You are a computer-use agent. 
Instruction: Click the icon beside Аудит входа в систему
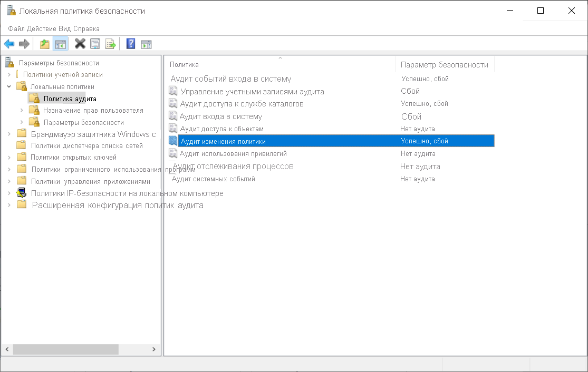coord(173,116)
